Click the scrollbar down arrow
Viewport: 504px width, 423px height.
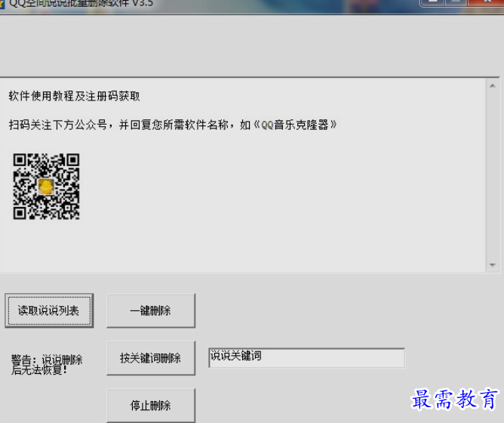click(x=493, y=265)
